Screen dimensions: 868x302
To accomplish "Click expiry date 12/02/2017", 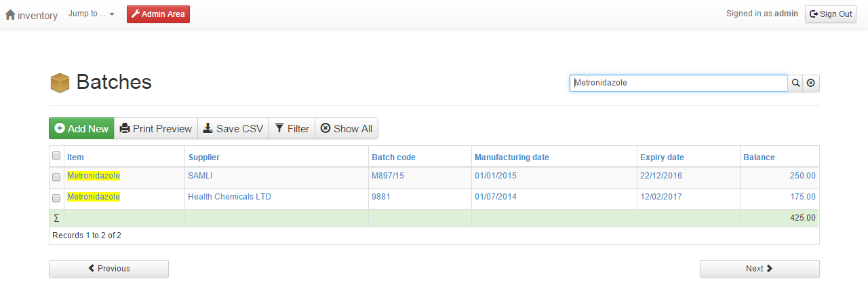I will pos(661,197).
